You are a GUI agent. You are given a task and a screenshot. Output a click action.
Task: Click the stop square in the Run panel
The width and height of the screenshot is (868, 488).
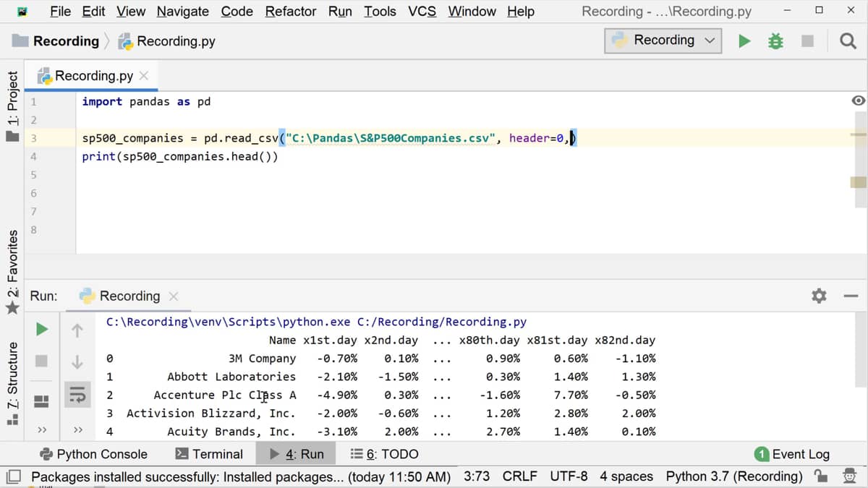[42, 360]
